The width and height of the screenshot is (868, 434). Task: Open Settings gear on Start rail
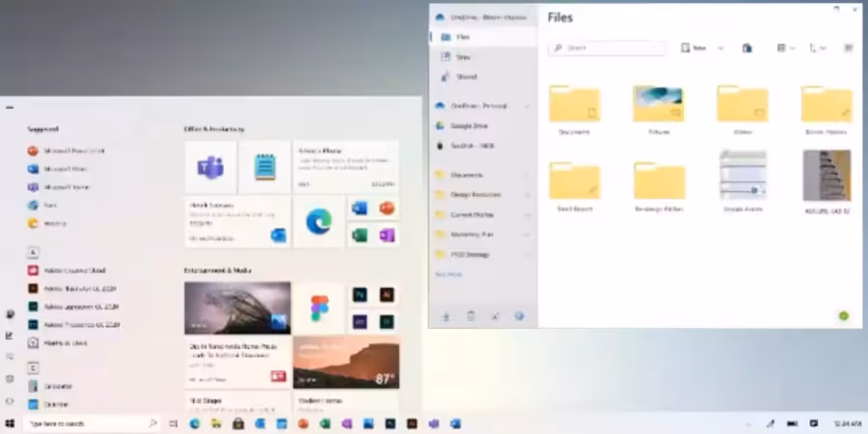pos(10,379)
